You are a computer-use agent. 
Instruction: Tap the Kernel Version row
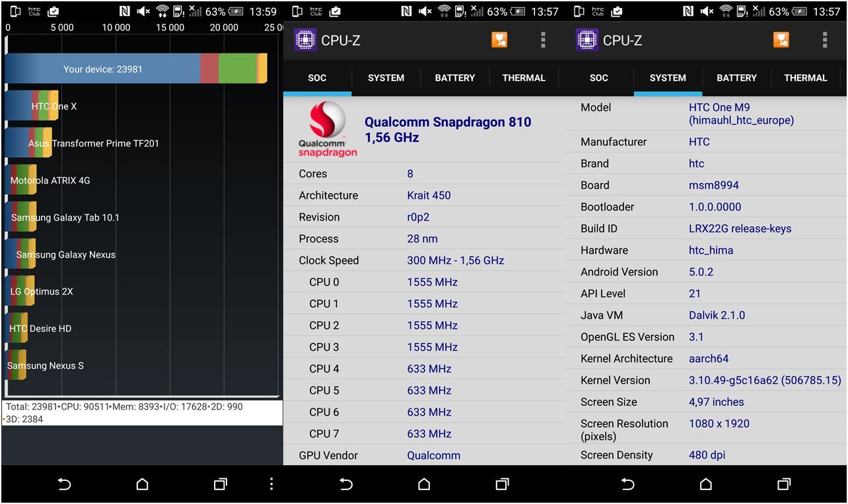point(706,380)
